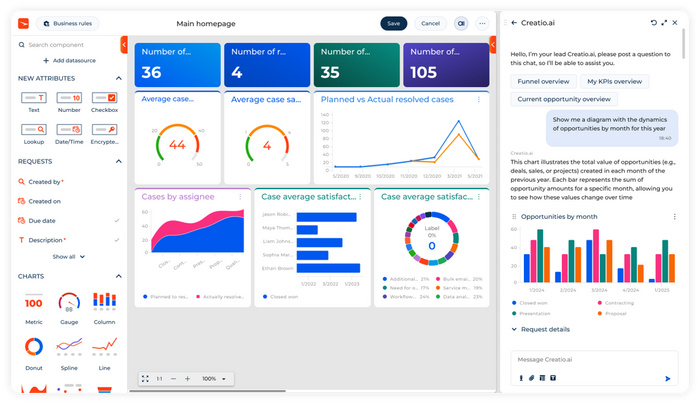
Task: Add the Checkbox attribute component
Action: pos(104,99)
